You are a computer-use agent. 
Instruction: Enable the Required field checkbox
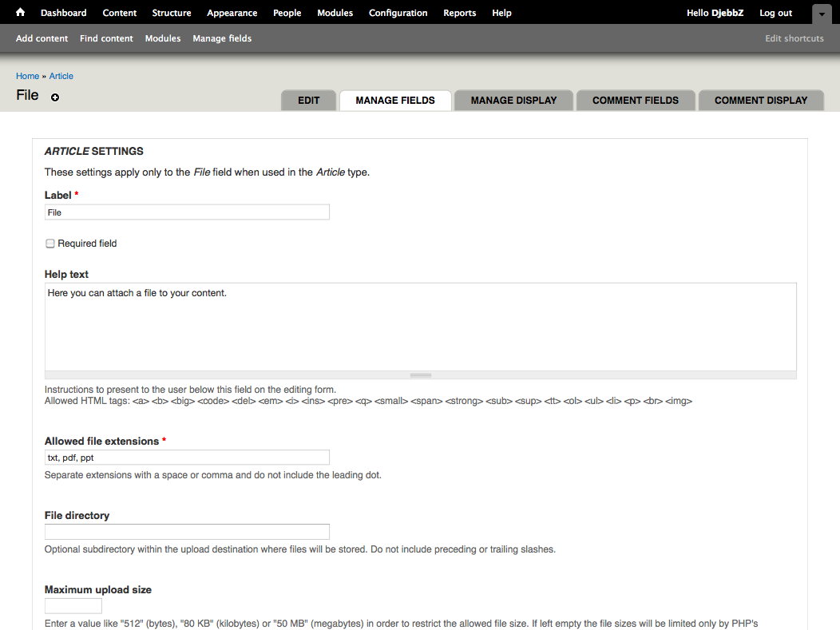pyautogui.click(x=50, y=244)
